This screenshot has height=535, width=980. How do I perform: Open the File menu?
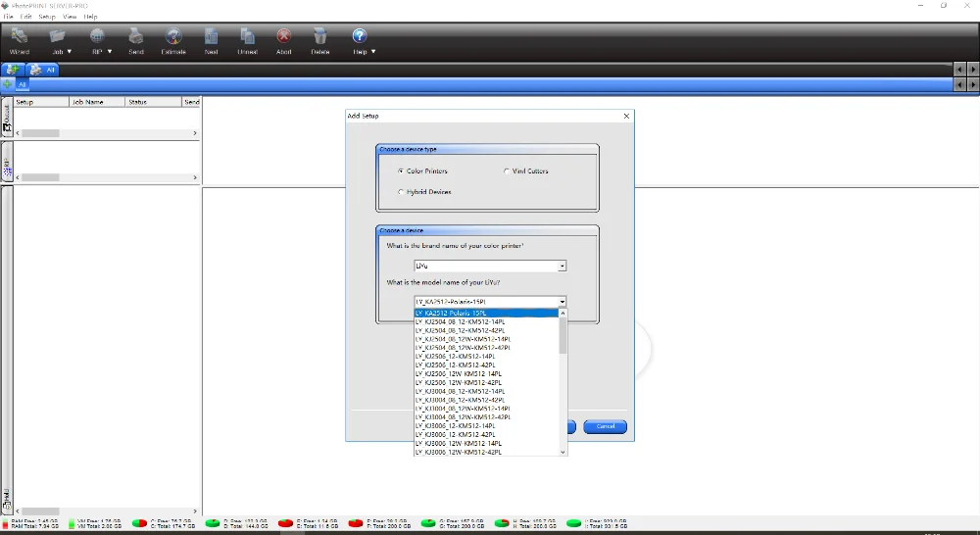8,17
